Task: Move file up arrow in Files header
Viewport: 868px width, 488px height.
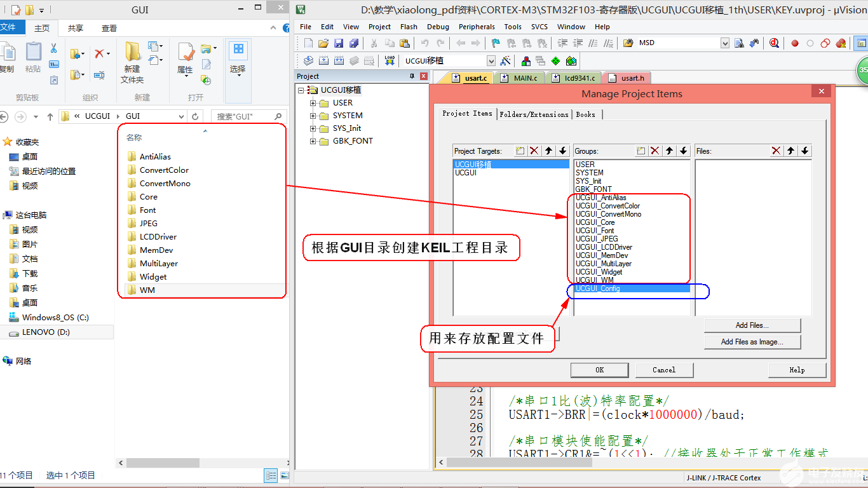Action: coord(790,151)
